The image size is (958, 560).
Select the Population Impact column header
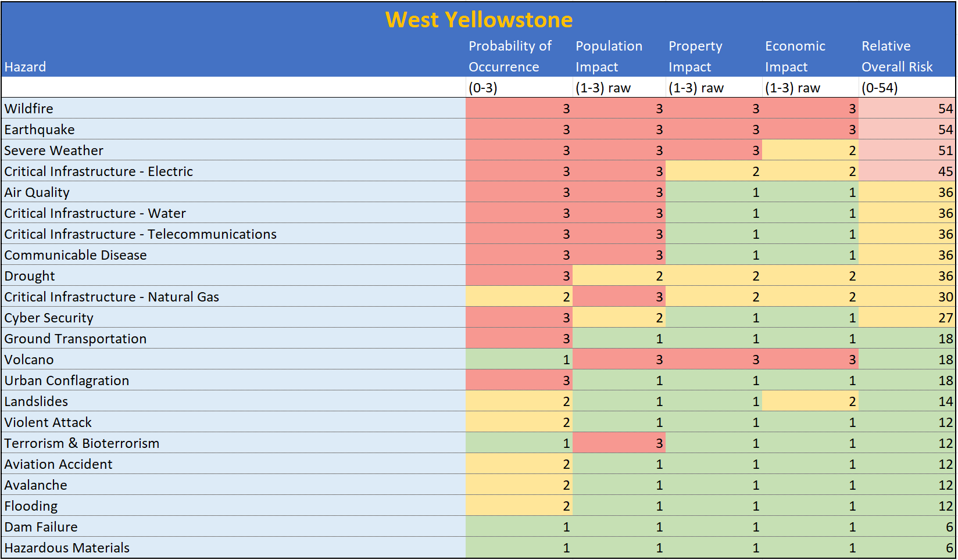coord(609,56)
